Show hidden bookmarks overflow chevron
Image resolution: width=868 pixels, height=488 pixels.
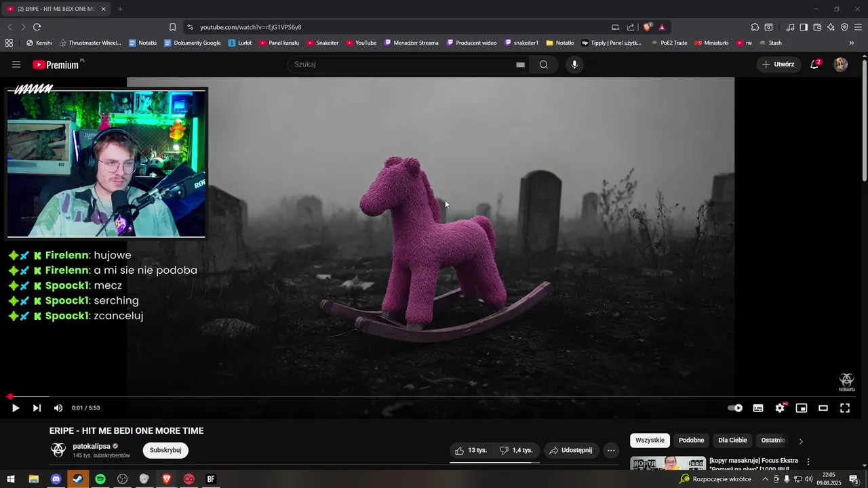click(x=852, y=43)
